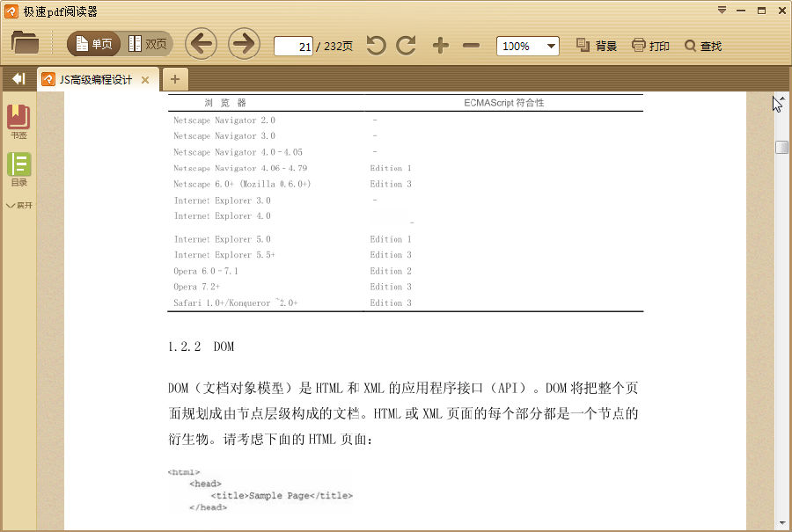This screenshot has width=792, height=532.
Task: Click the 'Internet Explorer 4.0' table cell
Action: point(223,216)
